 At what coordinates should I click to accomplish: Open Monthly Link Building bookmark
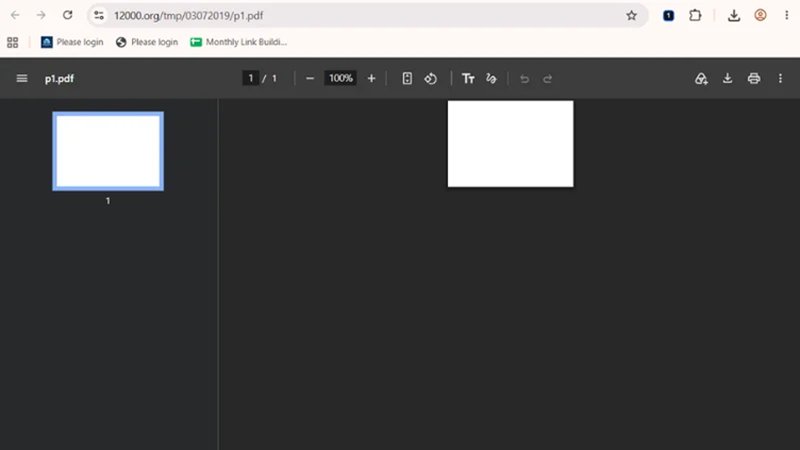point(238,42)
